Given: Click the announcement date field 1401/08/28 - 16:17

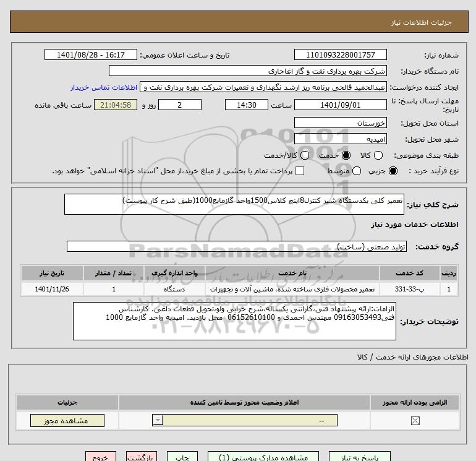Looking at the screenshot, I should pos(91,54).
